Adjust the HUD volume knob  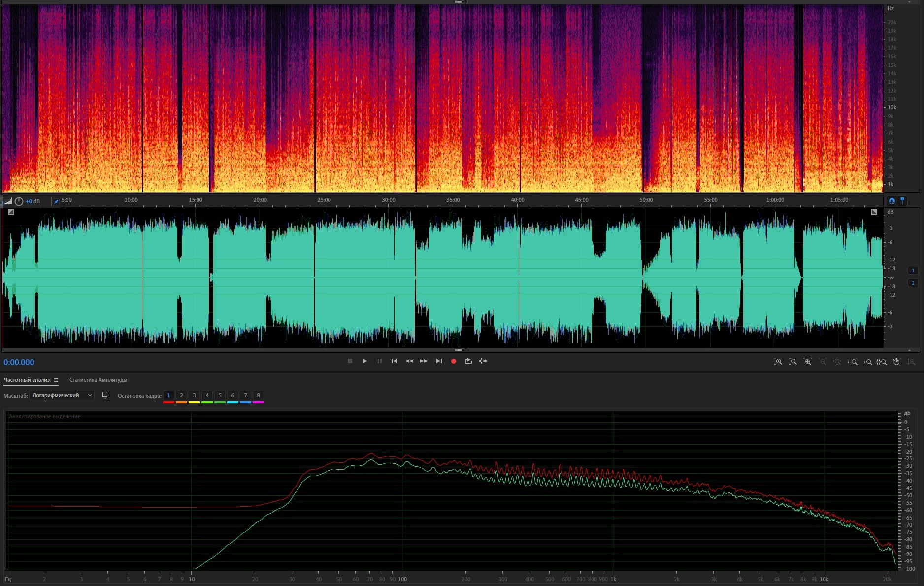coord(19,201)
